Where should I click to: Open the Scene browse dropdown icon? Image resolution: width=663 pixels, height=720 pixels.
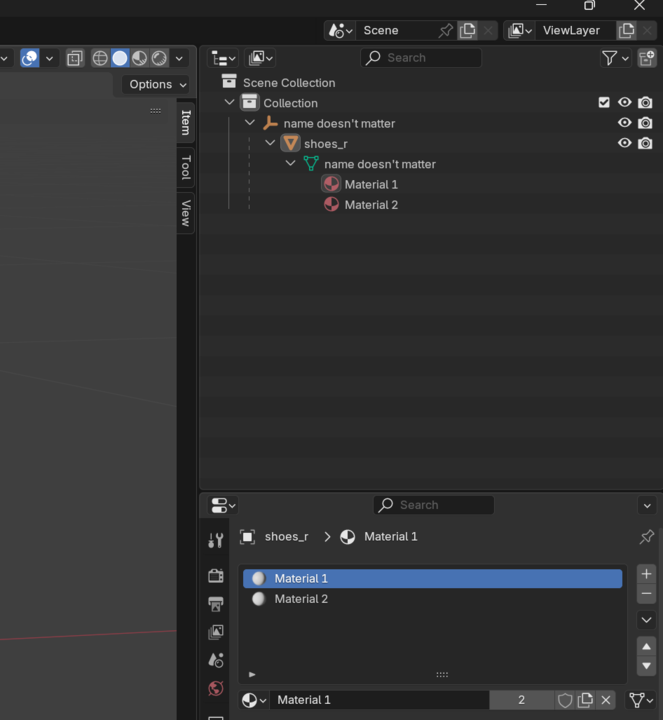340,31
